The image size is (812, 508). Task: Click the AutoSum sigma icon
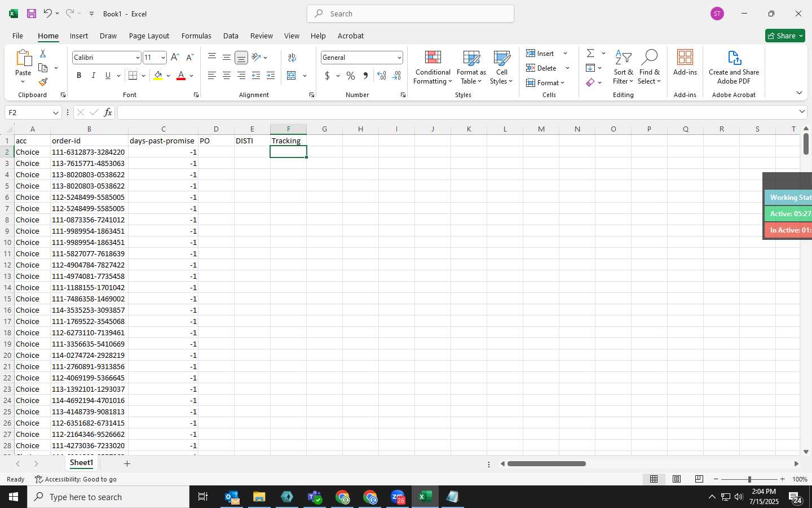590,53
